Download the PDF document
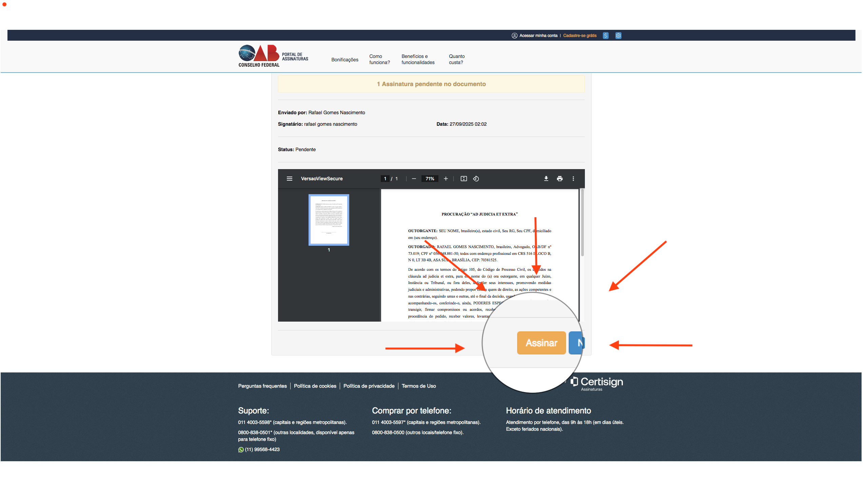 pos(546,179)
